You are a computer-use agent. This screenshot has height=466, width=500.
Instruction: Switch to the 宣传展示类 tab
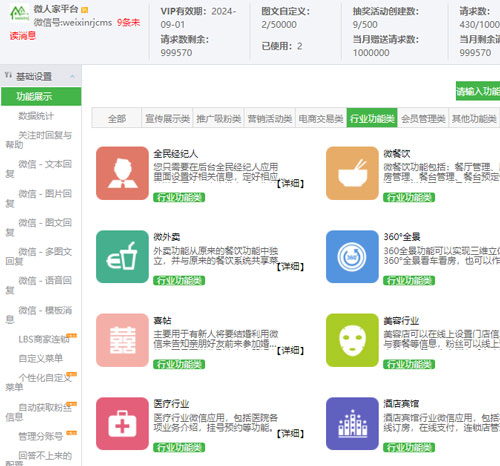click(x=167, y=118)
